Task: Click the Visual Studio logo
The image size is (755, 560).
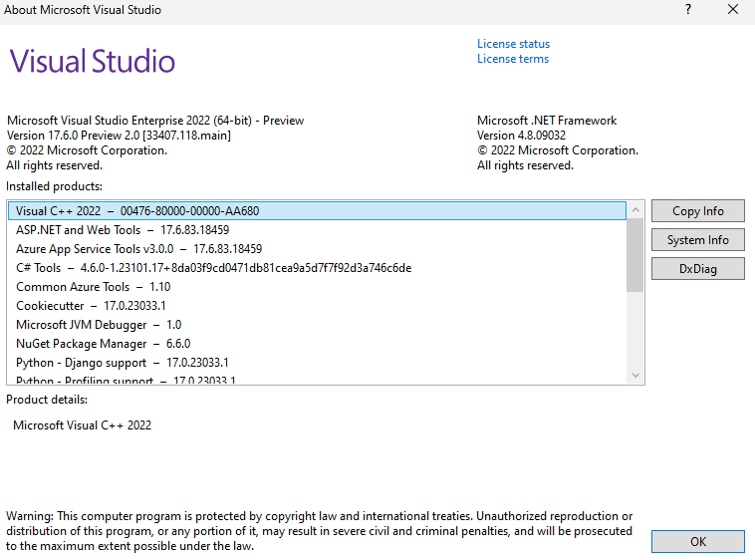Action: click(x=93, y=61)
